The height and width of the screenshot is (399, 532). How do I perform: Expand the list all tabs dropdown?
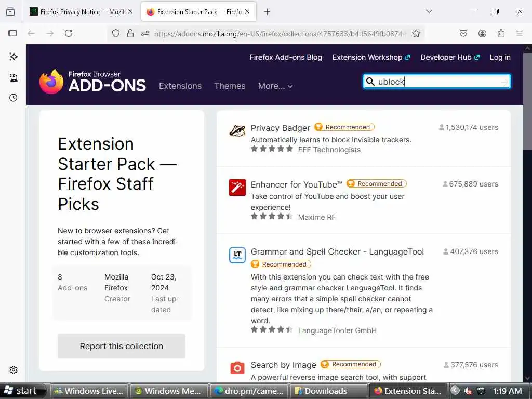pyautogui.click(x=429, y=11)
